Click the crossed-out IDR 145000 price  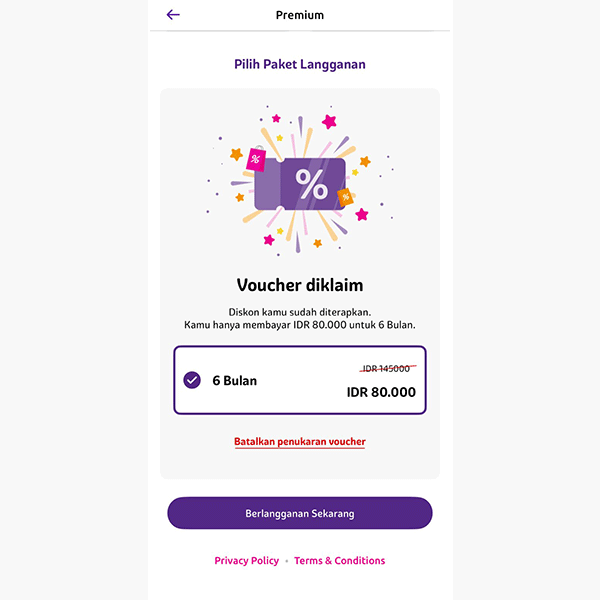pos(388,369)
